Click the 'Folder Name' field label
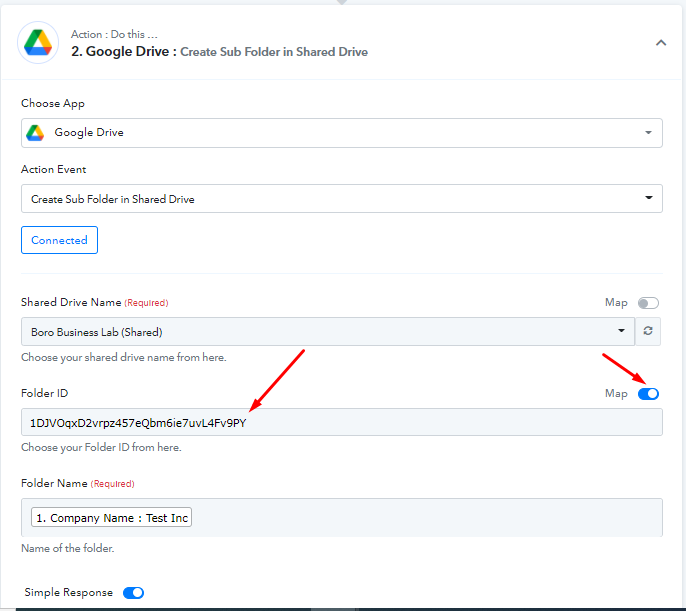This screenshot has width=686, height=611. point(54,483)
